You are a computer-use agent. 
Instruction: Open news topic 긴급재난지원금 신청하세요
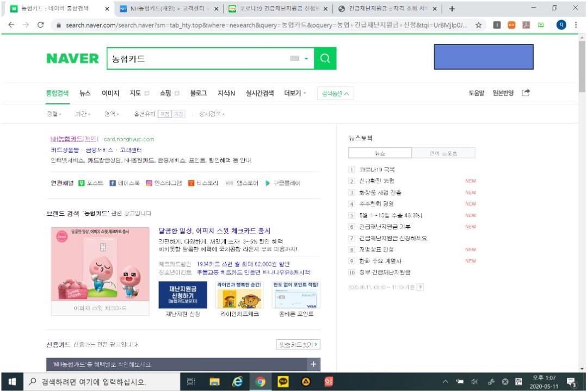click(393, 238)
